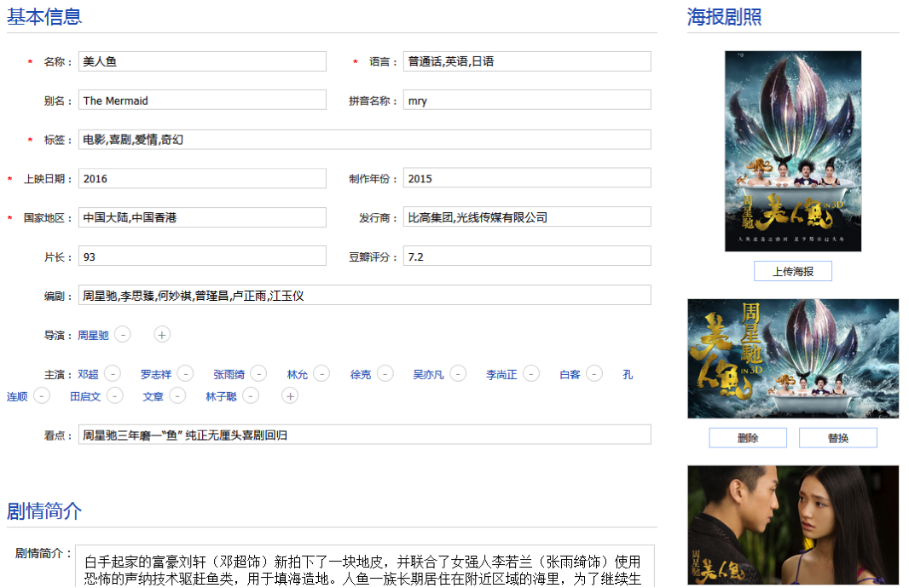Screen dimensions: 909x588
Task: Focus the 看点 field
Action: click(365, 435)
